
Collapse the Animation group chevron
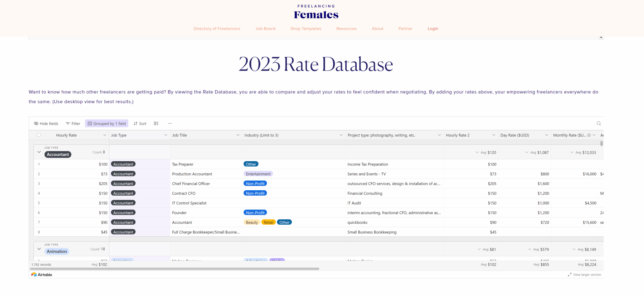click(x=39, y=249)
